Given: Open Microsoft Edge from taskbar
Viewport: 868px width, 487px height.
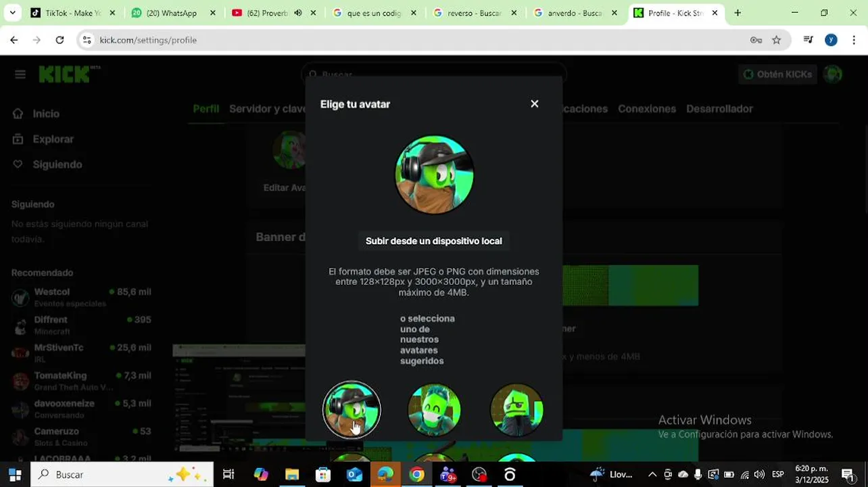Looking at the screenshot, I should 385,475.
